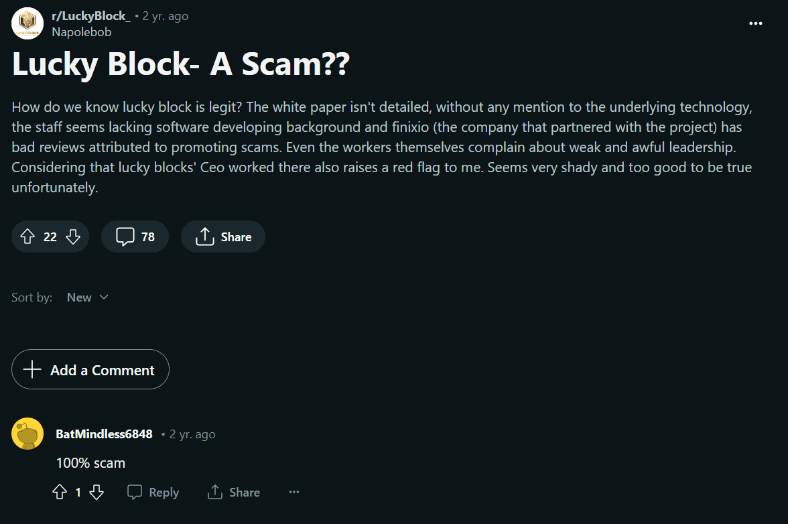Go to r/LuckyBlock_ subreddit link
The image size is (788, 524).
(x=89, y=16)
